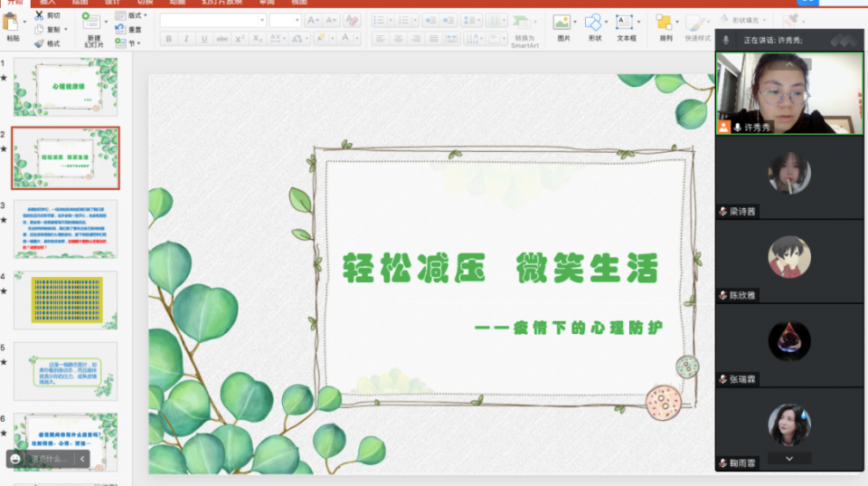The width and height of the screenshot is (868, 486).
Task: Collapse the chat bar with left arrow
Action: [x=81, y=459]
